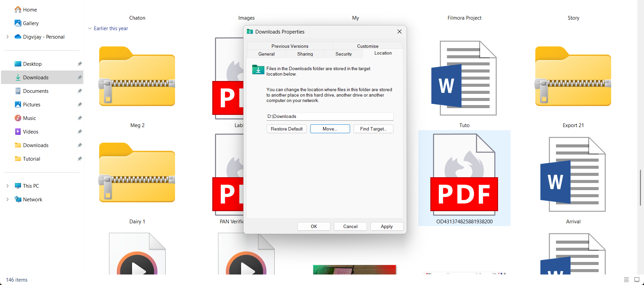Unpin Desktop using its pin icon
Image resolution: width=644 pixels, height=285 pixels.
pyautogui.click(x=80, y=64)
